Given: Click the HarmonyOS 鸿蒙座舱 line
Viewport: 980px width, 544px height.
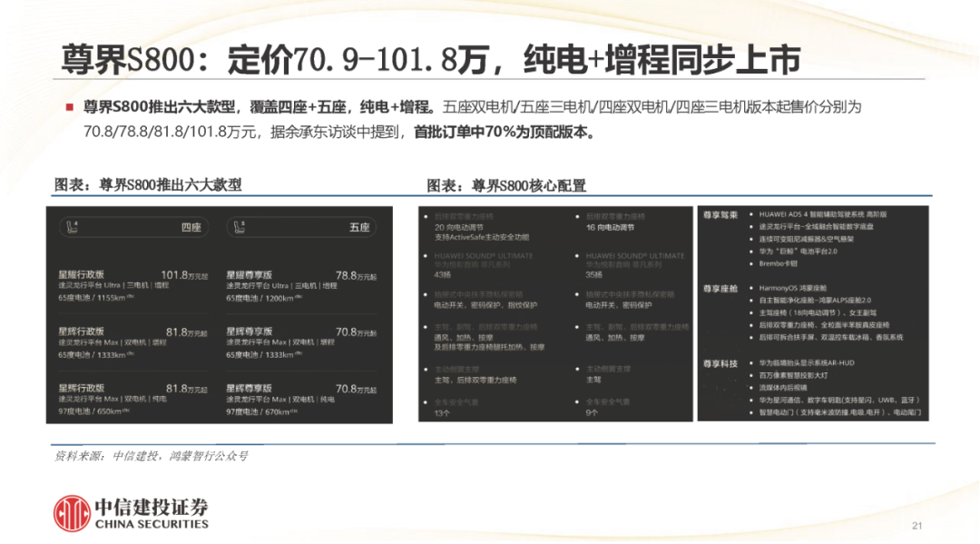Looking at the screenshot, I should [792, 288].
